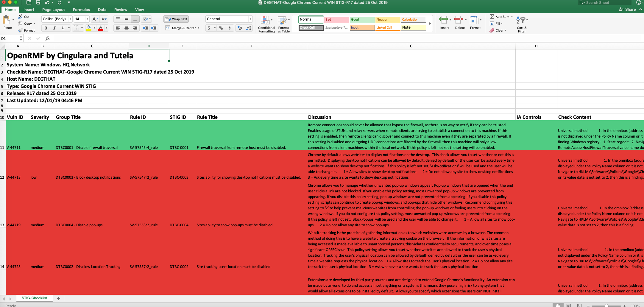Screen dimensions: 644x307
Task: Apply the Good cell style
Action: [x=362, y=19]
